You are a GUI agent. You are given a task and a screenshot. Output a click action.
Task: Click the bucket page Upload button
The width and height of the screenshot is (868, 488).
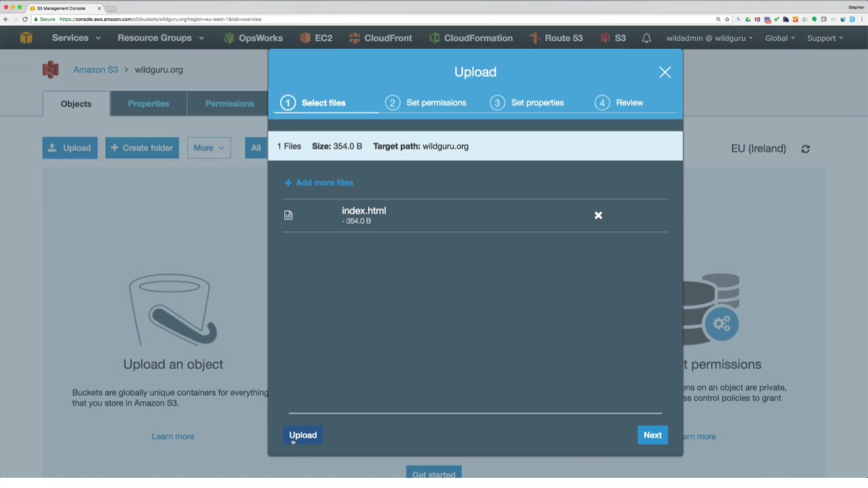pos(70,148)
